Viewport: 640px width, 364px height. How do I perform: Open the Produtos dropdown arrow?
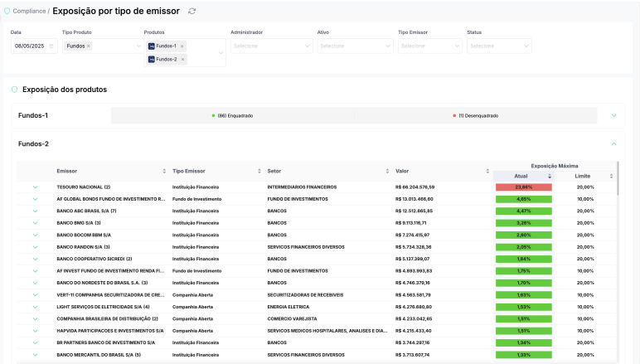click(221, 52)
